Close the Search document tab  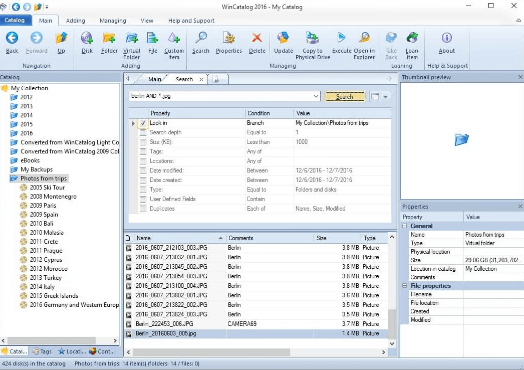[201, 79]
